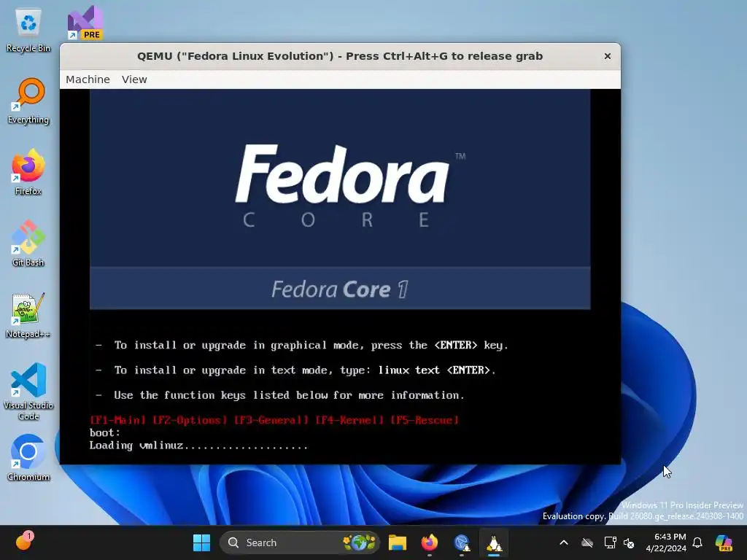This screenshot has height=560, width=747.
Task: Show hidden system tray icons
Action: point(564,542)
